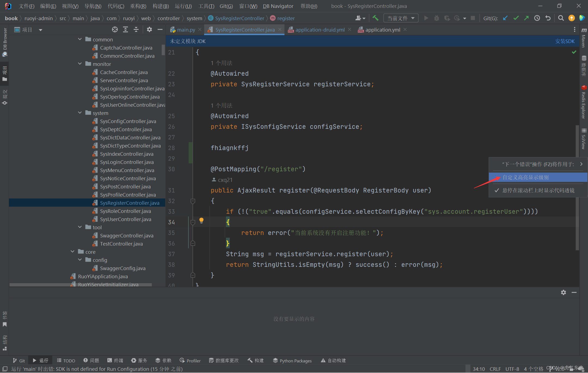Collapse the system folder node
588x373 pixels.
tap(80, 113)
